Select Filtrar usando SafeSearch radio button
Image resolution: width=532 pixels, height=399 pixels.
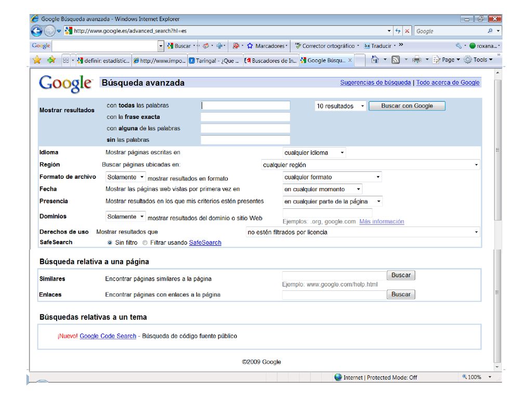145,243
